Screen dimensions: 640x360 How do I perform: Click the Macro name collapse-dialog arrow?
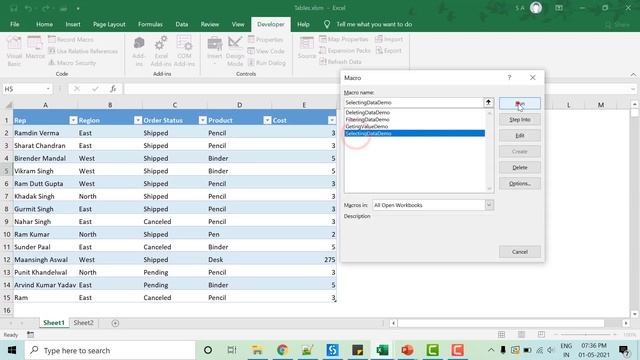point(488,102)
